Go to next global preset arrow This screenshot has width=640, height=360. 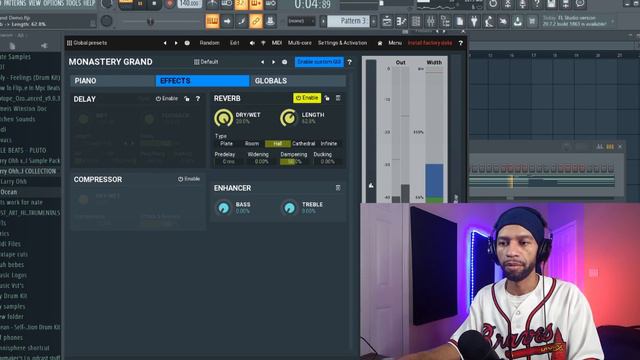[176, 43]
